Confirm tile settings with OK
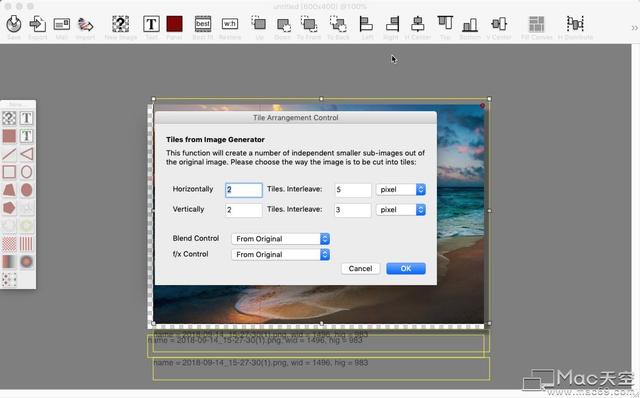 406,269
